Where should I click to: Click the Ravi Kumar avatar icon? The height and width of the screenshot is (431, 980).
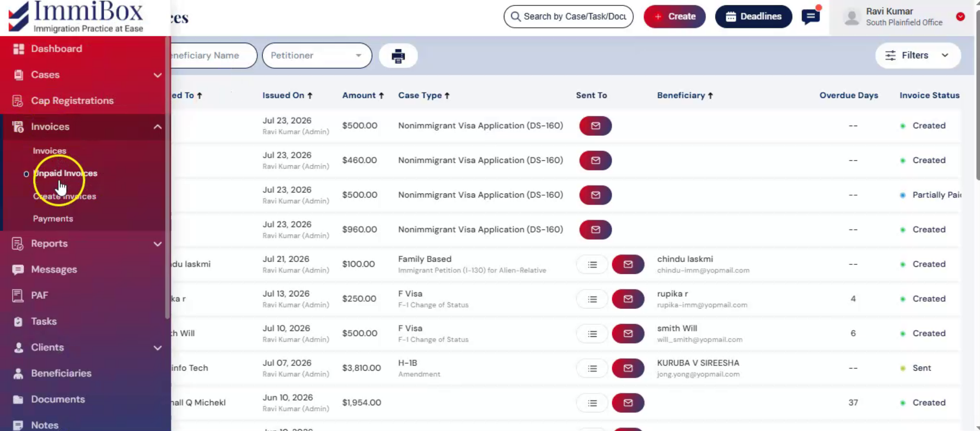click(x=852, y=18)
